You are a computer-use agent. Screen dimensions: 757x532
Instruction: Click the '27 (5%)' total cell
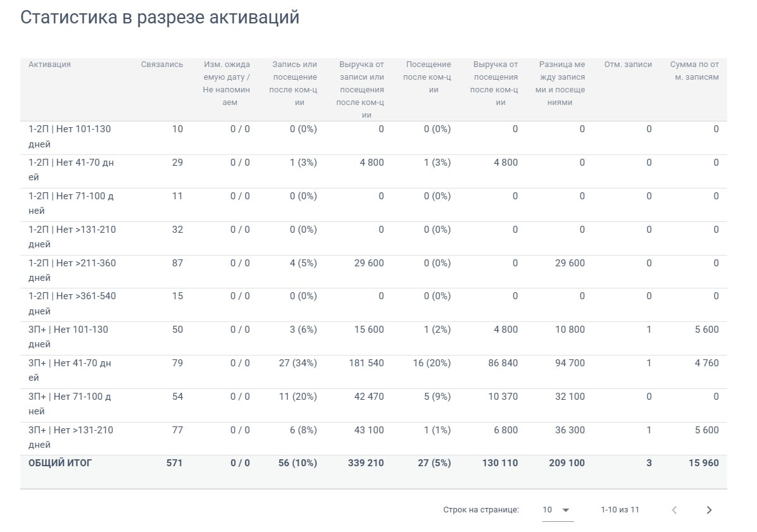coord(434,463)
